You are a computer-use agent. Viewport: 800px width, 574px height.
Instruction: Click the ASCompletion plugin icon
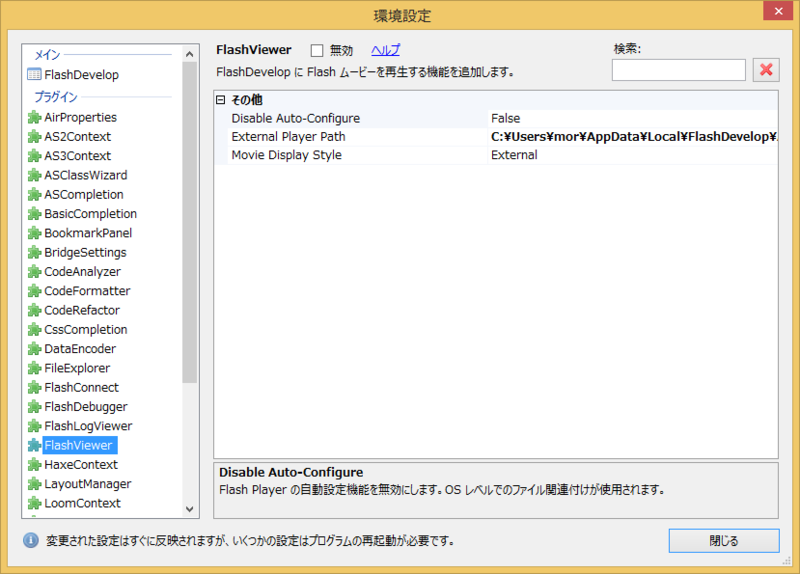point(34,194)
